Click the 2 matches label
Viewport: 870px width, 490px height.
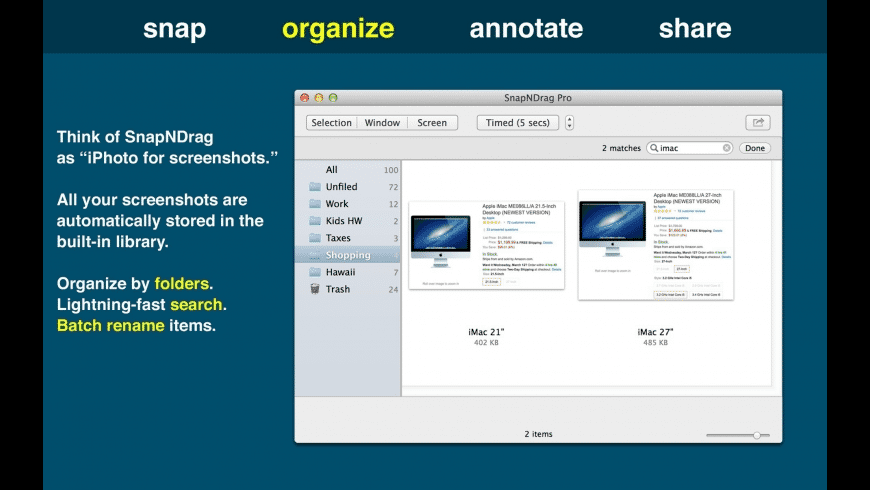(621, 148)
